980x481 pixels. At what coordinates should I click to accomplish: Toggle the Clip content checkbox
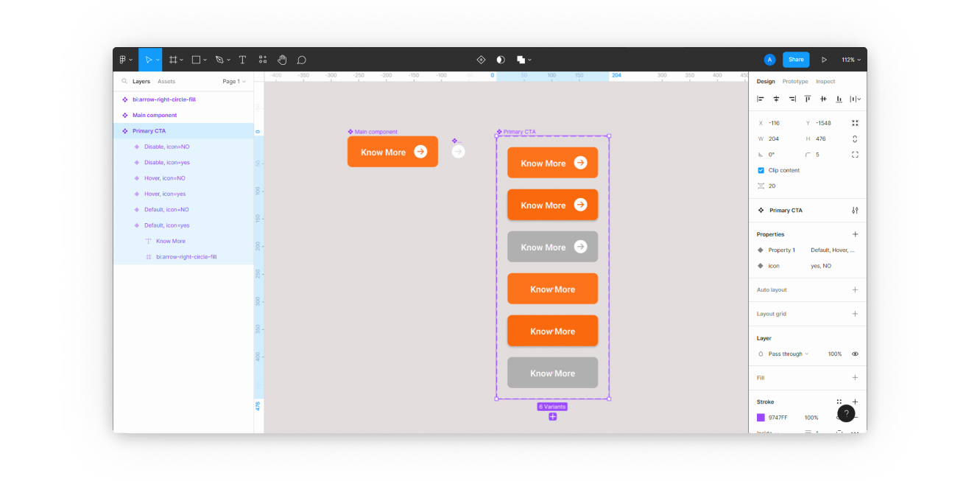[761, 170]
